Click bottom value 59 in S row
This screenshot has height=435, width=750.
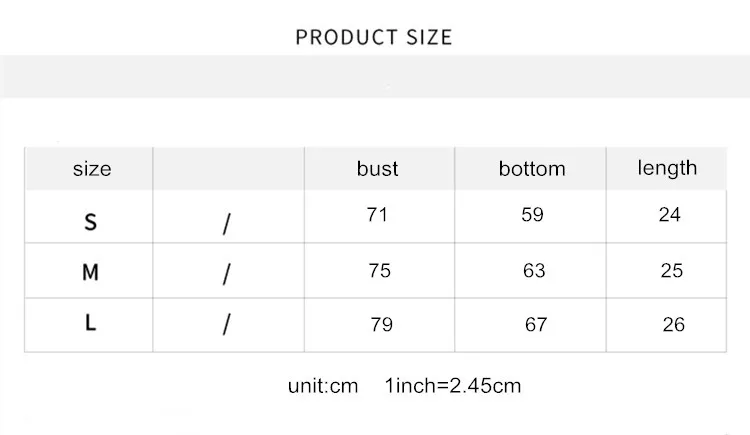pos(532,214)
